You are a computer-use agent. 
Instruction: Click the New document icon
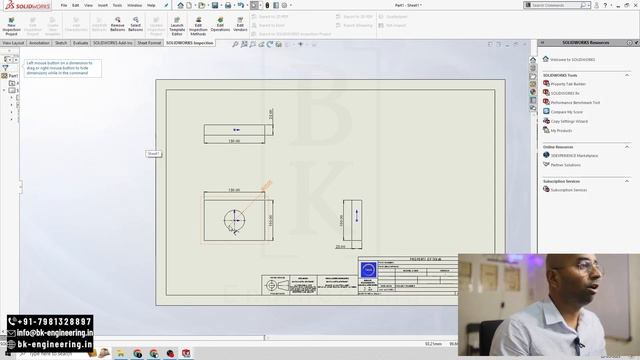point(189,5)
